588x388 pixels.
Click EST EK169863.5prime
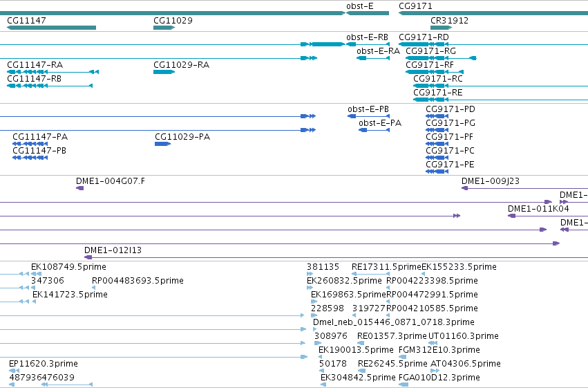[314, 302]
